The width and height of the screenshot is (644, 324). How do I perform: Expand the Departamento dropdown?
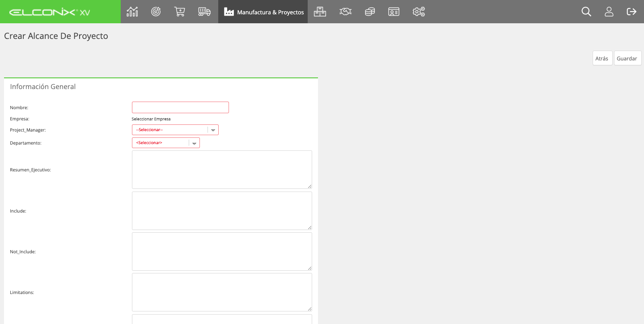166,143
